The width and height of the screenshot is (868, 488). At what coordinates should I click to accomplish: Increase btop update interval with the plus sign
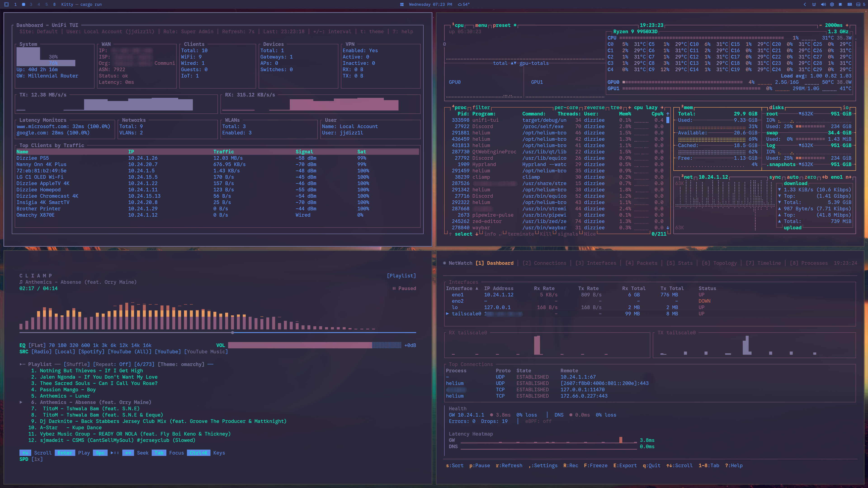click(x=847, y=25)
